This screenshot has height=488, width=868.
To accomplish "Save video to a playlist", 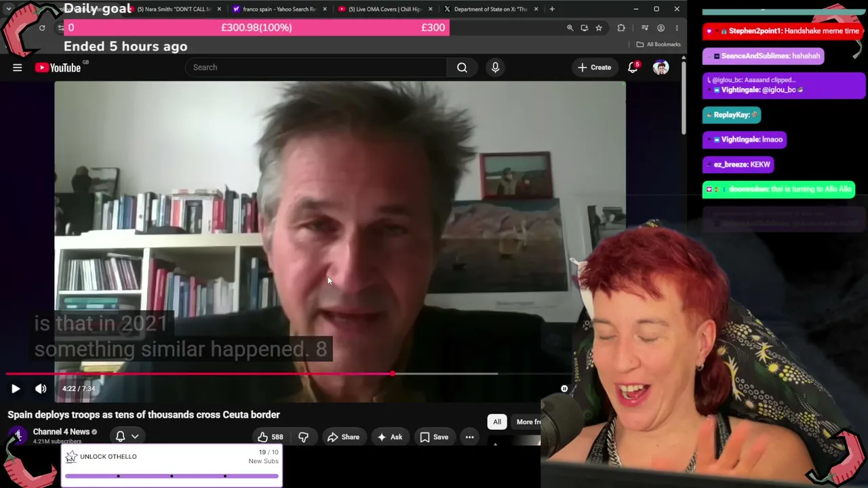I will point(434,437).
